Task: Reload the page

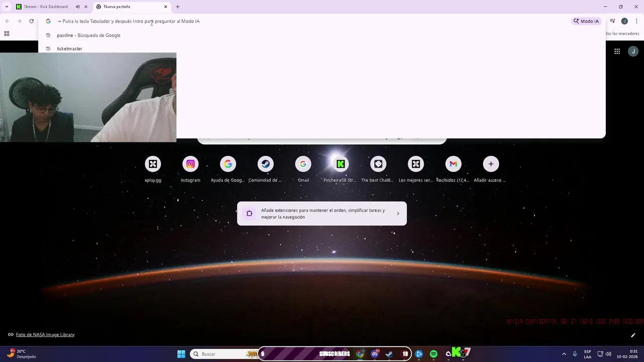Action: (x=31, y=21)
